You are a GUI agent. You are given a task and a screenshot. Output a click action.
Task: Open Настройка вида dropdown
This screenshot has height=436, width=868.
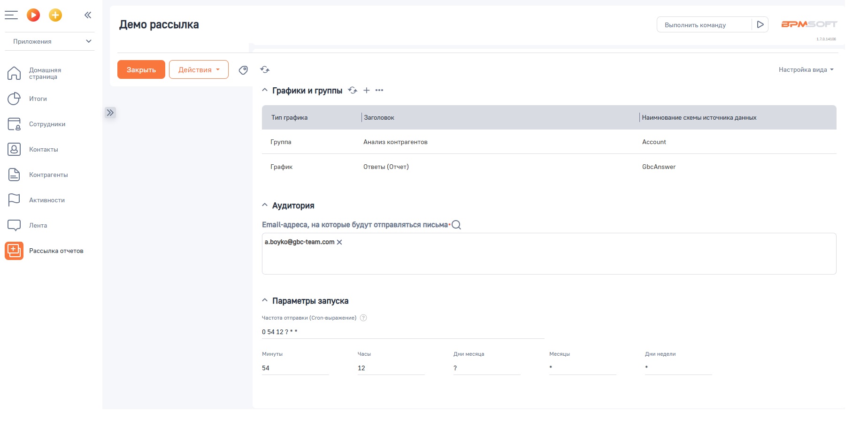(806, 69)
